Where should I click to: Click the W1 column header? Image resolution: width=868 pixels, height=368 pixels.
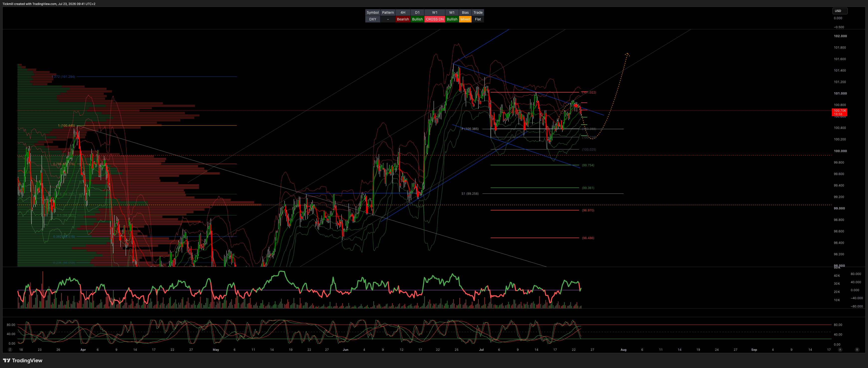click(x=435, y=12)
